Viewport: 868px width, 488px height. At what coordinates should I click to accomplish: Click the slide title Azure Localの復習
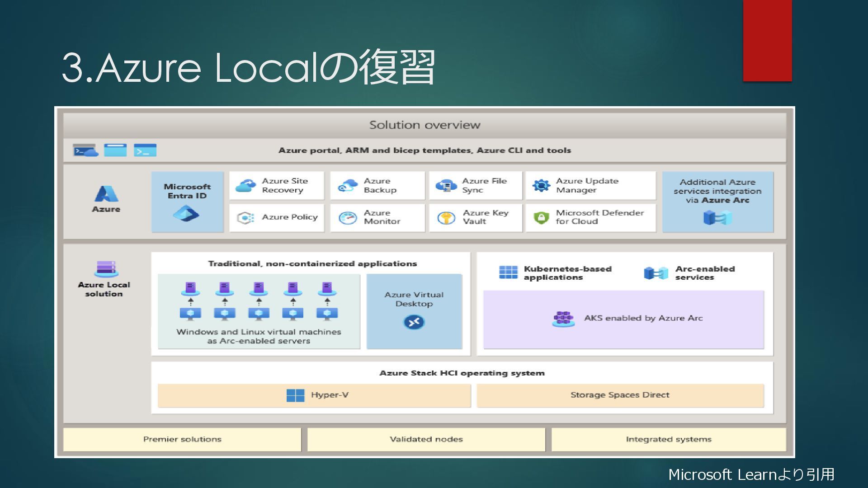coord(248,68)
